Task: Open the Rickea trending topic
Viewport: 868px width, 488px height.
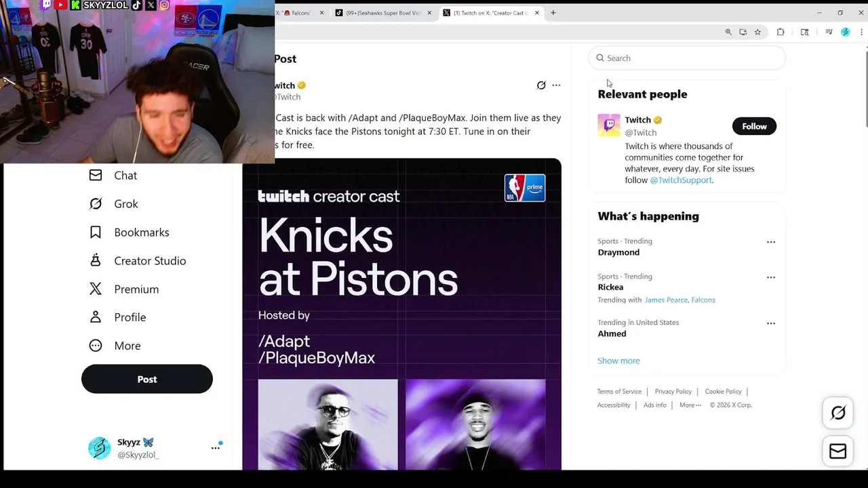Action: [x=610, y=287]
